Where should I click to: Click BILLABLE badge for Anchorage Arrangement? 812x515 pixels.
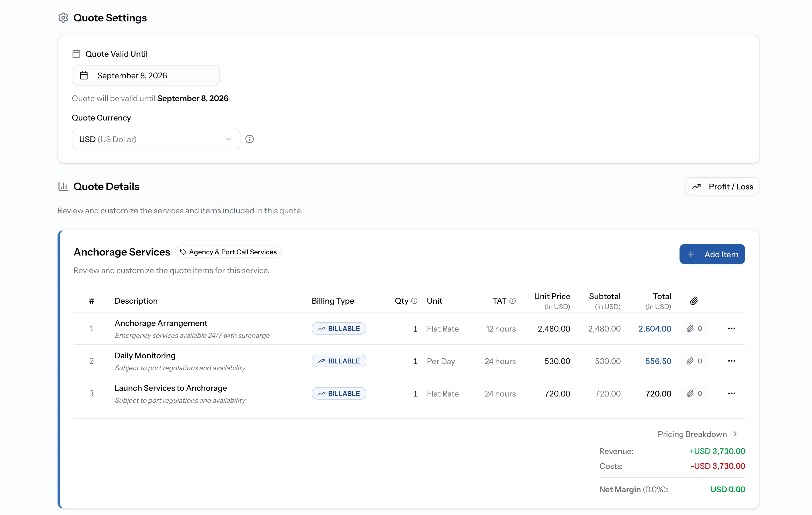tap(339, 328)
